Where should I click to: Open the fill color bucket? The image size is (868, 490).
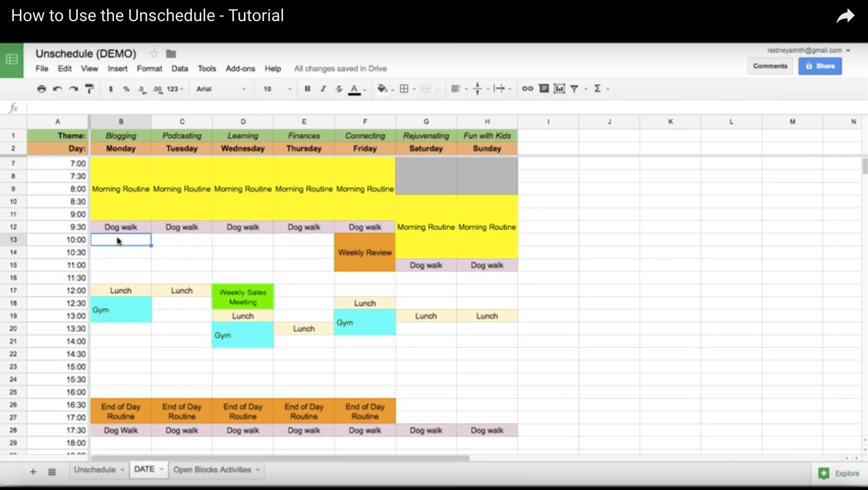(381, 89)
